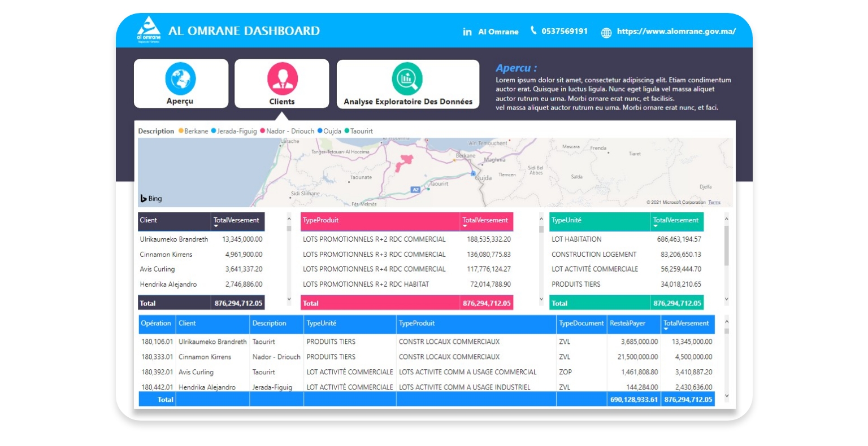Sort Client table by TotalVersement column
868x446 pixels.
(x=236, y=221)
